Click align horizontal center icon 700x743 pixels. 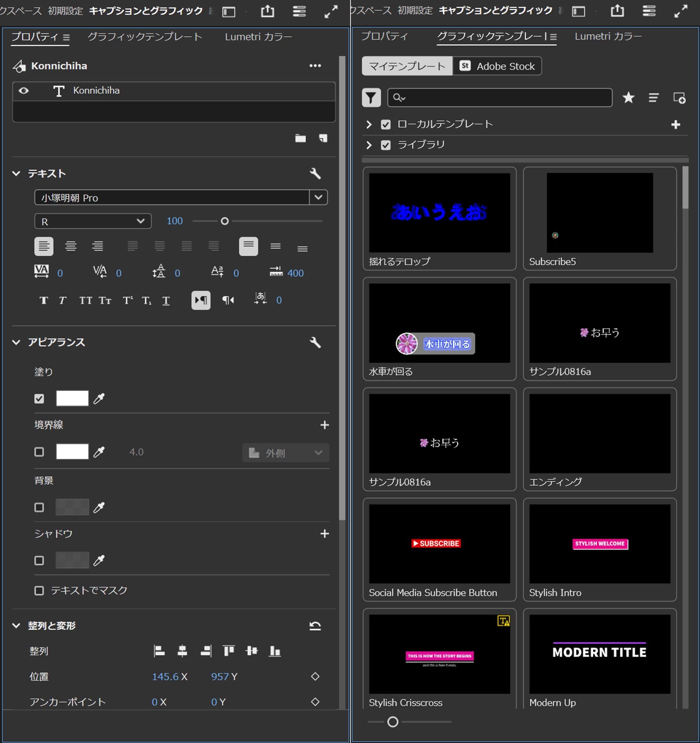(x=182, y=651)
